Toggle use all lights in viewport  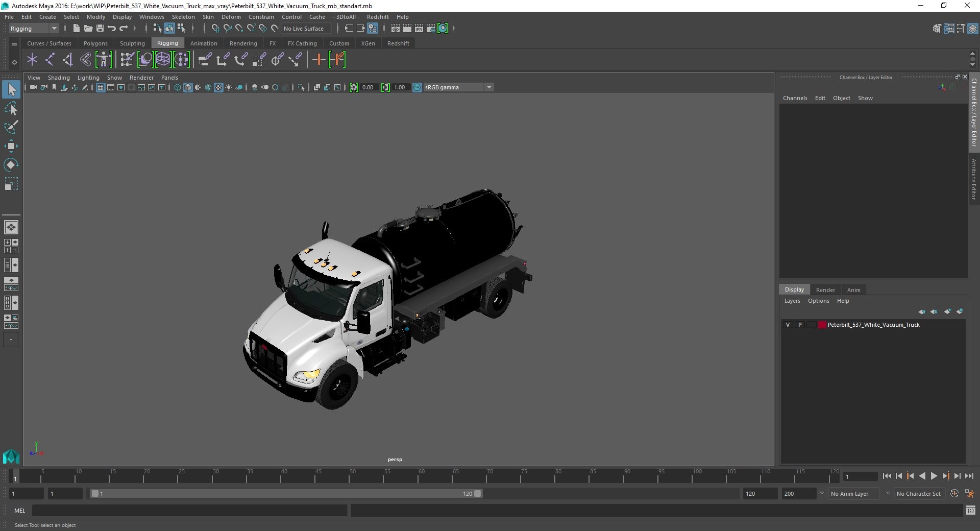229,87
